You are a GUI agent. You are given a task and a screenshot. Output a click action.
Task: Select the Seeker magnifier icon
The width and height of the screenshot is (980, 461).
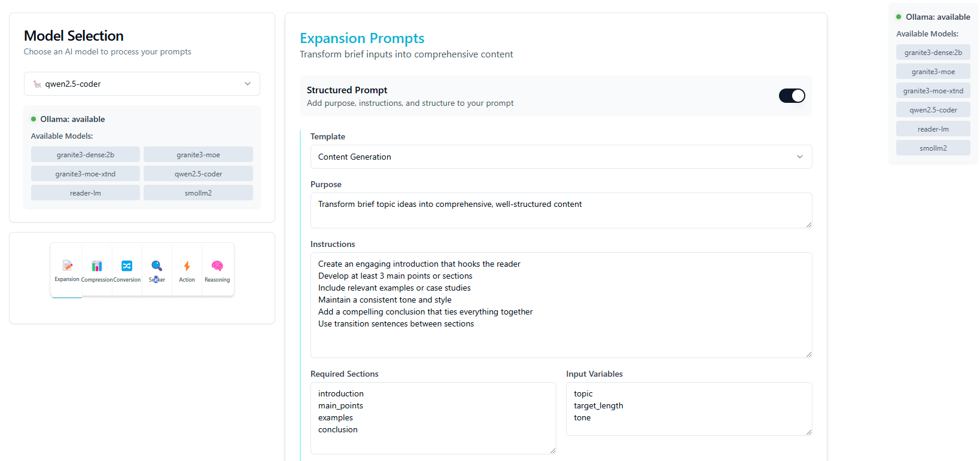157,265
